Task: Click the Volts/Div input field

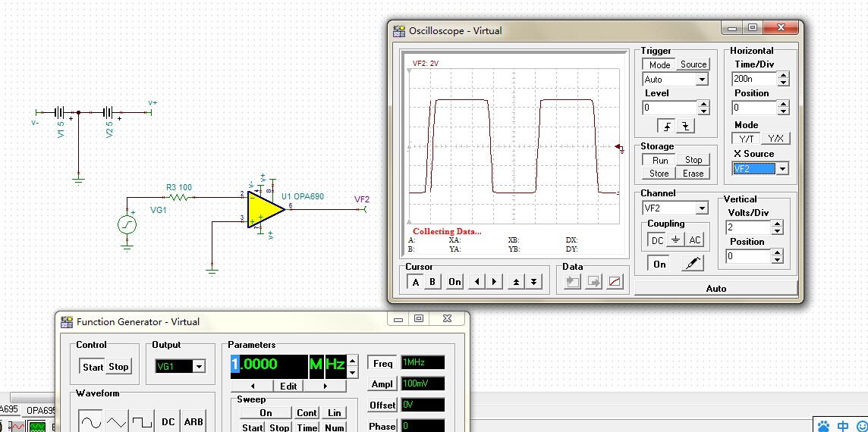Action: [747, 227]
